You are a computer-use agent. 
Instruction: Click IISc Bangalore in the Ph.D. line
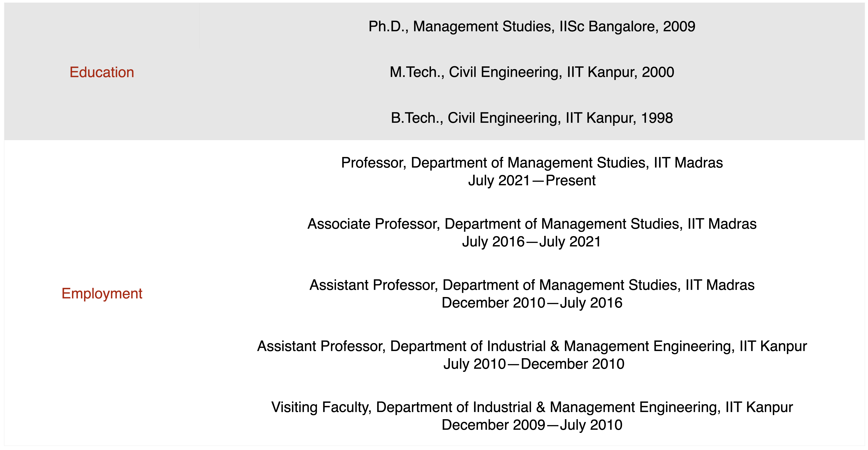coord(609,27)
